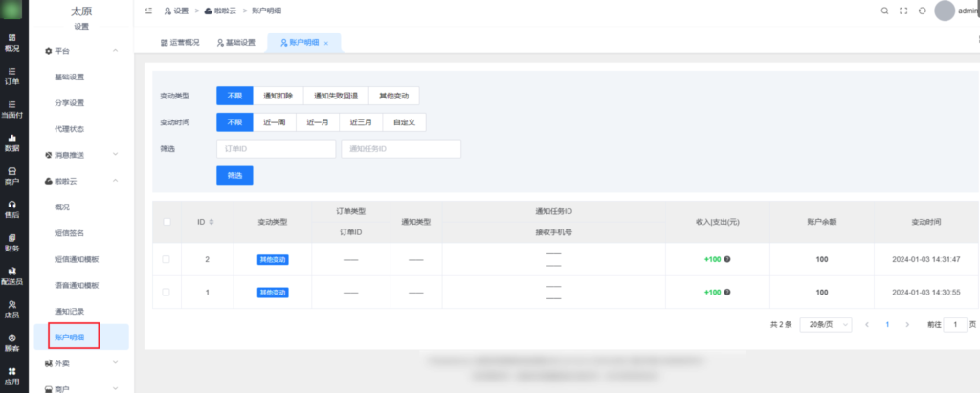This screenshot has width=980, height=393.
Task: Open 代理状态 in the sidebar
Action: [69, 129]
